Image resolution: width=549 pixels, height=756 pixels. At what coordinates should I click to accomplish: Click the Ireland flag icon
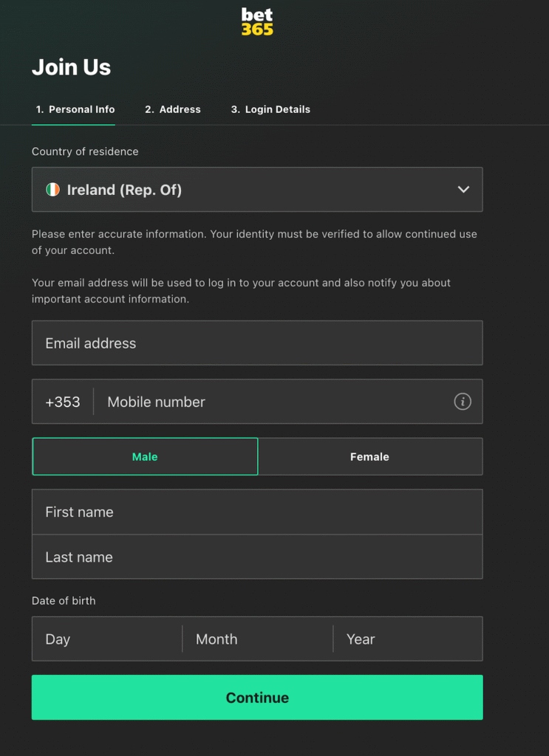[x=52, y=190]
